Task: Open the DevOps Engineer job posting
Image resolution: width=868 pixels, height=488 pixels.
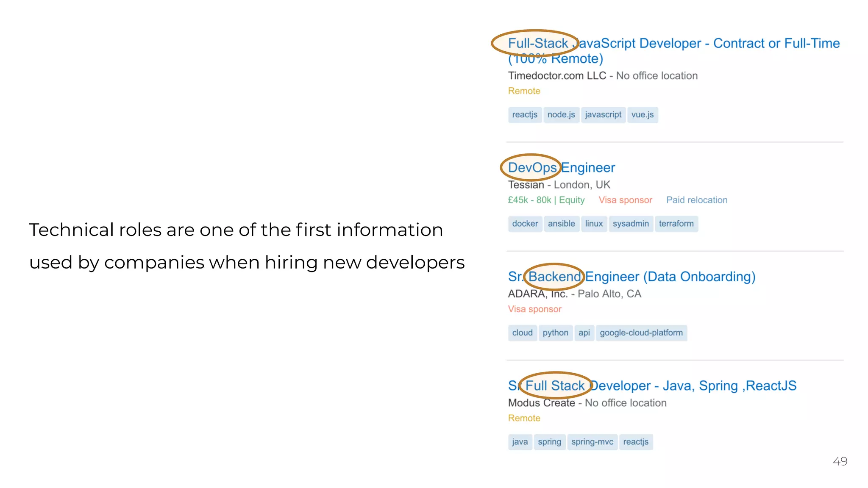Action: [562, 168]
